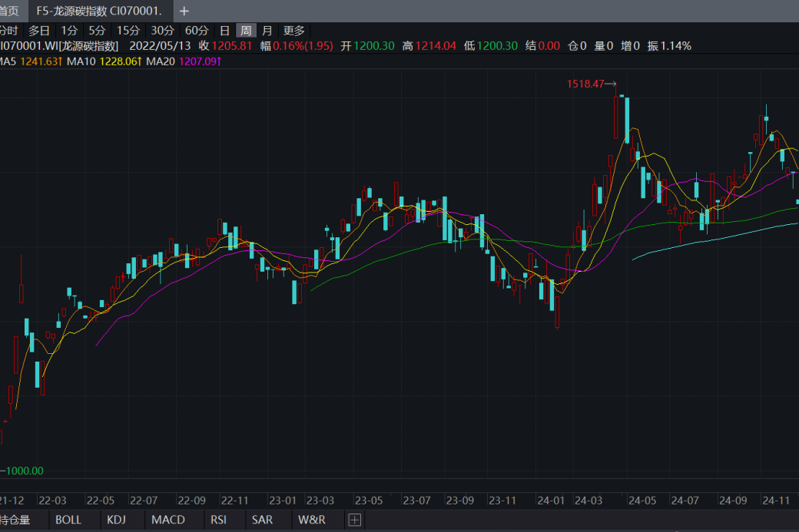Image resolution: width=799 pixels, height=532 pixels.
Task: Choose the 多日 multi-day view
Action: [x=39, y=31]
